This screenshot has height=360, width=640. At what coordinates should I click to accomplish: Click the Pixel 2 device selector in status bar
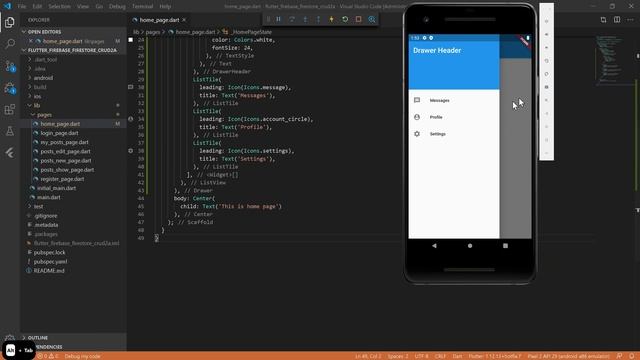tap(568, 356)
